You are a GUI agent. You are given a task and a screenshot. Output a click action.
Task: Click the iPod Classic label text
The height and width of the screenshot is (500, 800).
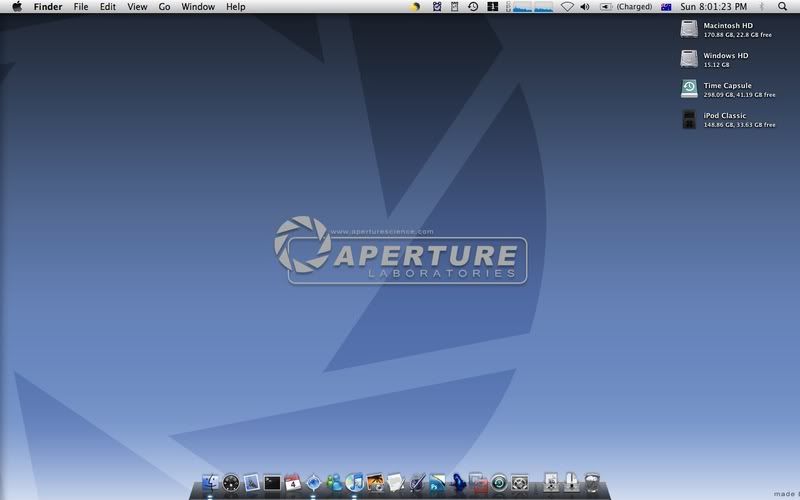724,115
